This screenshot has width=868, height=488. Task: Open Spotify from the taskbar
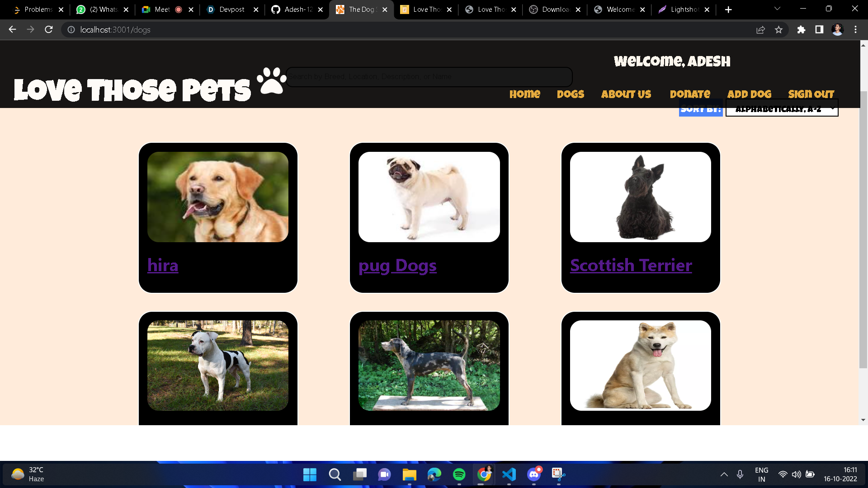pos(459,474)
